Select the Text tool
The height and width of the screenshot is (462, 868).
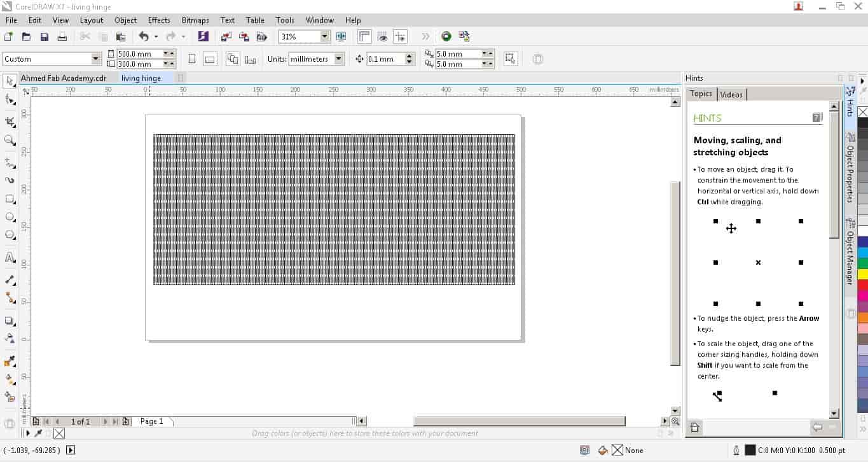coord(10,258)
